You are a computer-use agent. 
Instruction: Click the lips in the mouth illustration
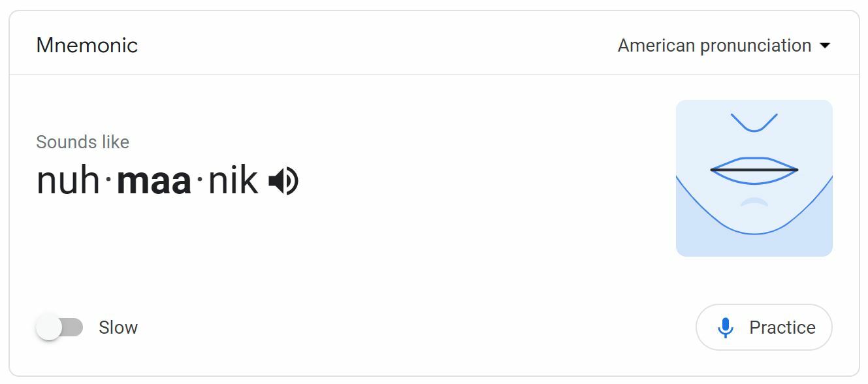pos(754,170)
